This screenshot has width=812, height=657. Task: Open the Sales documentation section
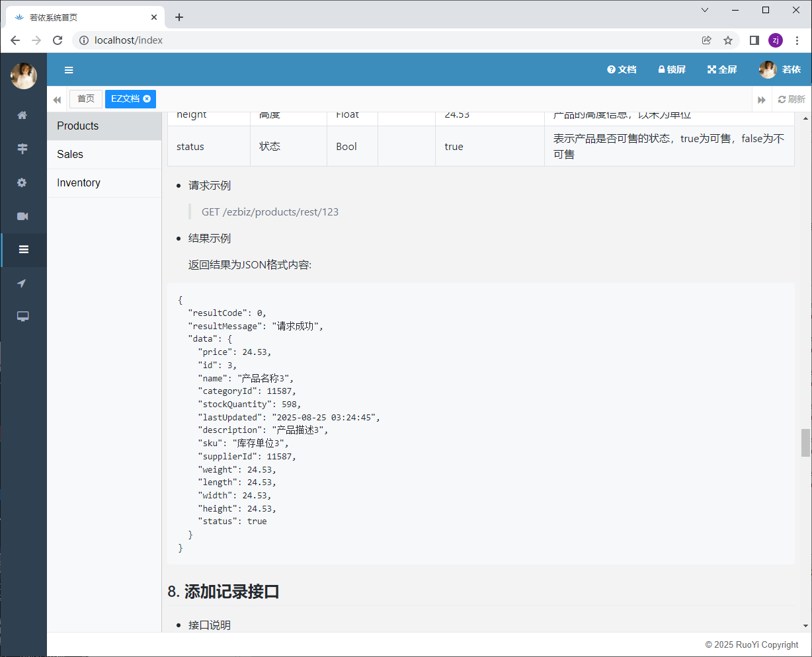70,154
